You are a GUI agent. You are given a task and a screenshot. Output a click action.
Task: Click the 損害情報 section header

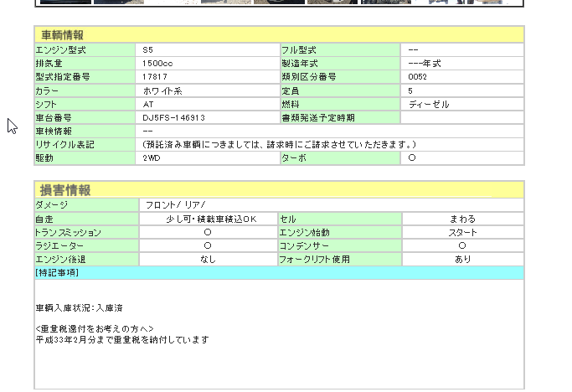(63, 190)
